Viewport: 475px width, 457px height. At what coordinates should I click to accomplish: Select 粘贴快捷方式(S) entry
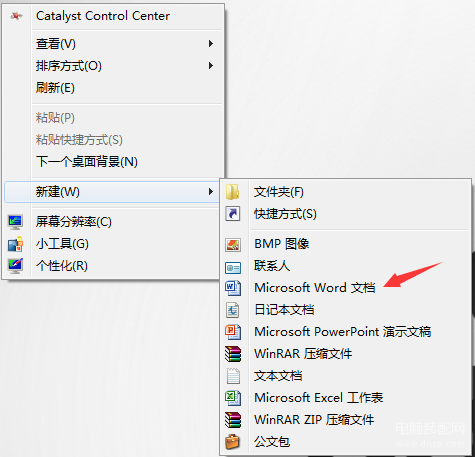pyautogui.click(x=113, y=140)
